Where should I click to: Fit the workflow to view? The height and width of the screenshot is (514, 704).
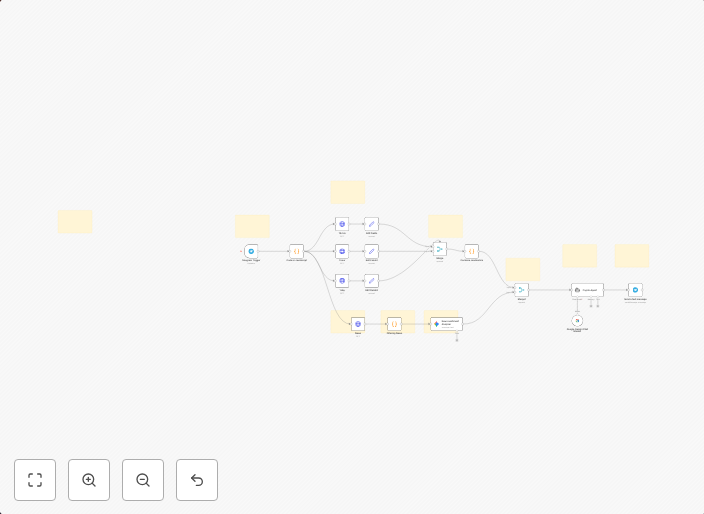click(35, 480)
